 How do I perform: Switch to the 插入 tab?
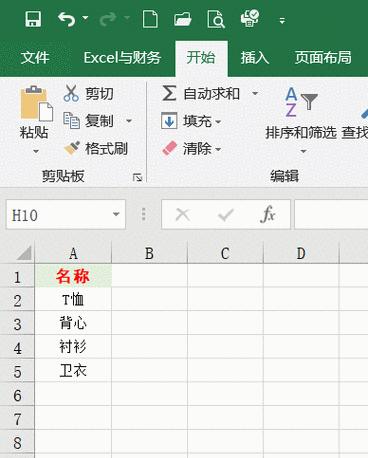(255, 57)
